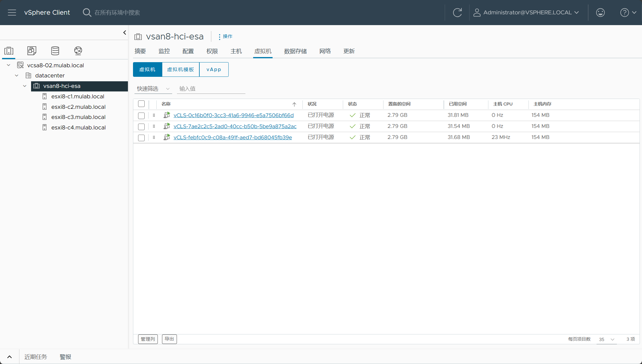
Task: Expand the bottom recent tasks panel
Action: (x=10, y=357)
